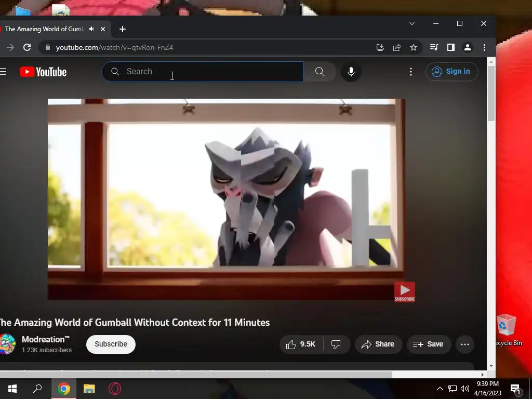The height and width of the screenshot is (399, 532).
Task: Click the white Subscribe button
Action: 111,344
